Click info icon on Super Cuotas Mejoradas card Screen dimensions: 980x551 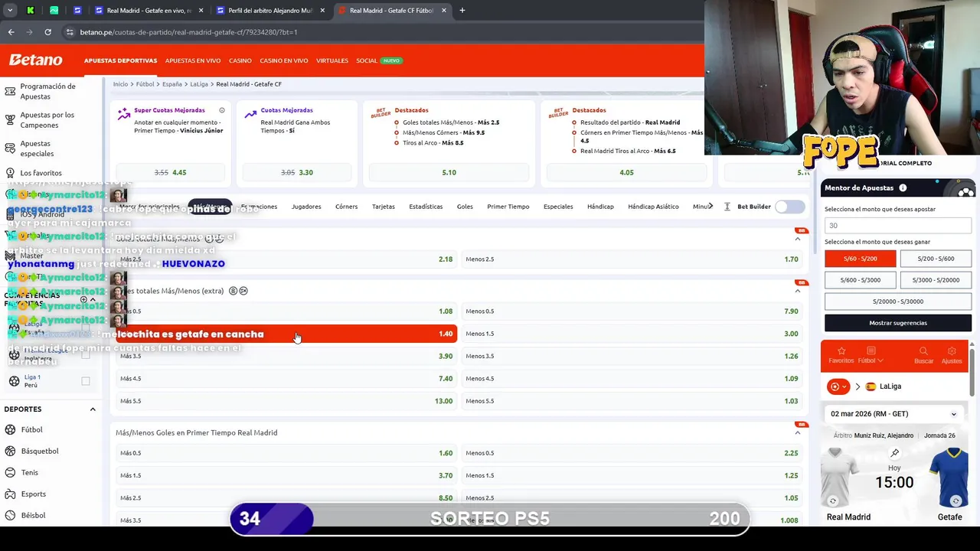[222, 110]
